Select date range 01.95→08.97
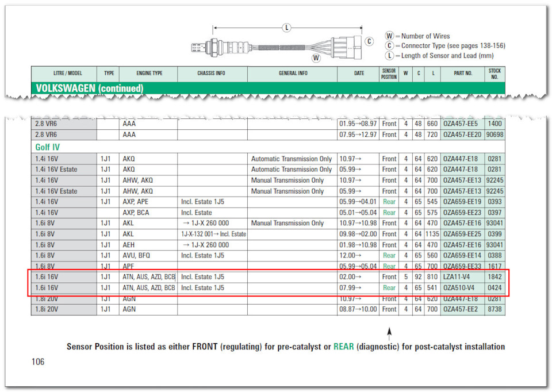The height and width of the screenshot is (392, 552). 358,124
